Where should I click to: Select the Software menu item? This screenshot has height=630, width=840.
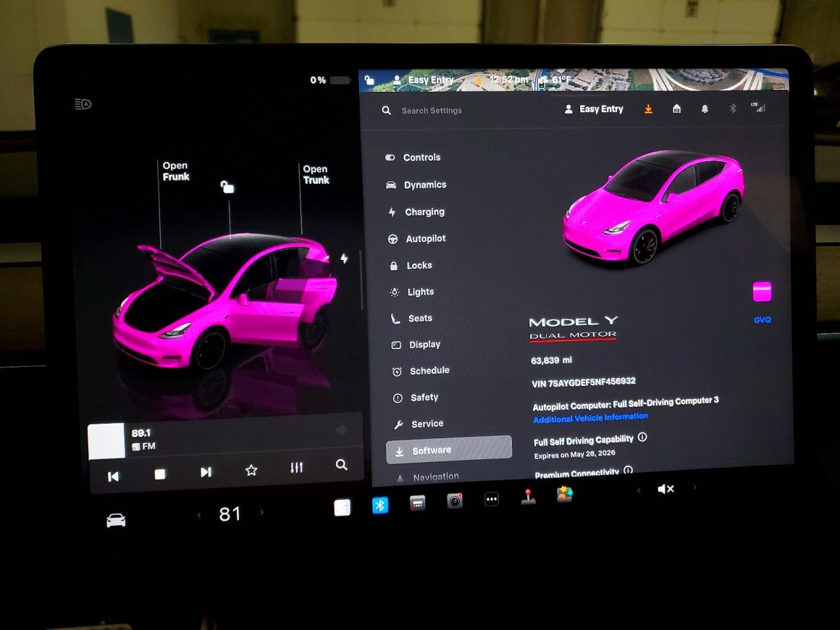[449, 450]
